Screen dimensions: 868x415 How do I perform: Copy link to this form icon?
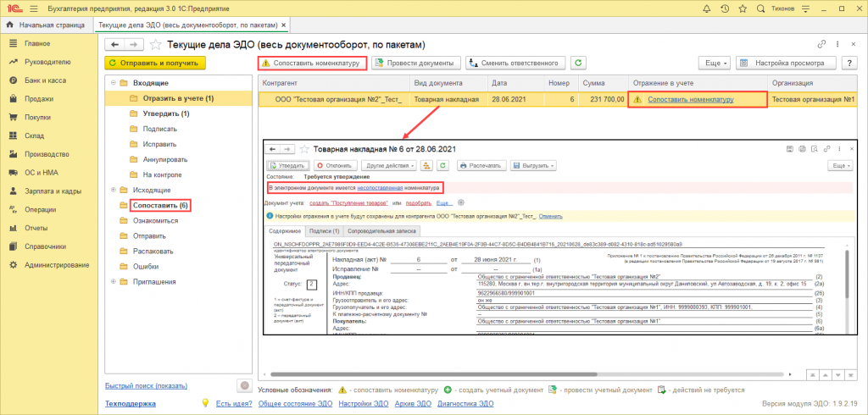[821, 44]
